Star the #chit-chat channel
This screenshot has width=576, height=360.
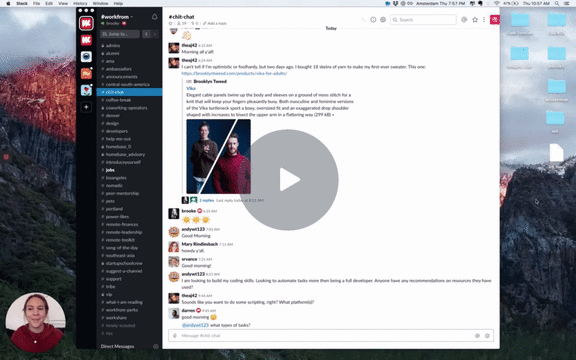pos(170,24)
